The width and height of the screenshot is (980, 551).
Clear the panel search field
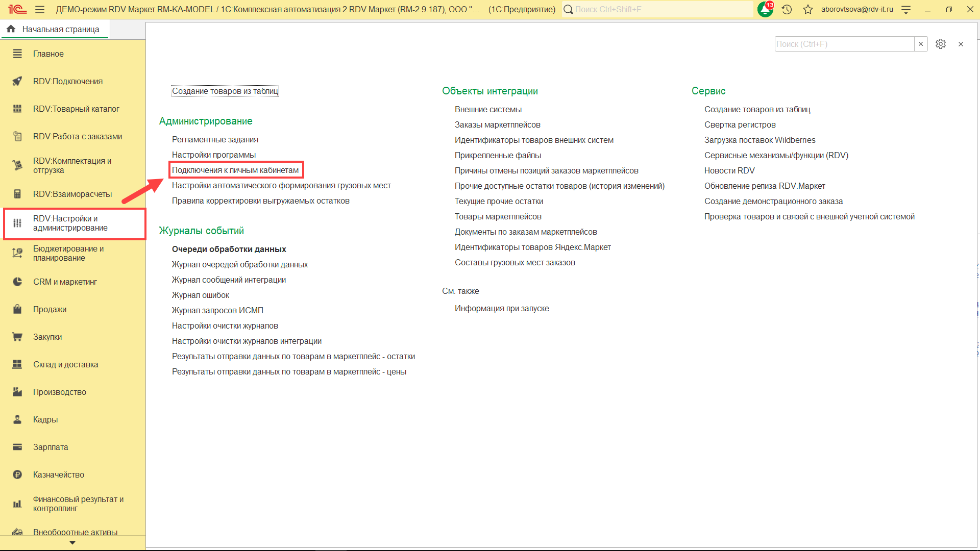pyautogui.click(x=921, y=44)
